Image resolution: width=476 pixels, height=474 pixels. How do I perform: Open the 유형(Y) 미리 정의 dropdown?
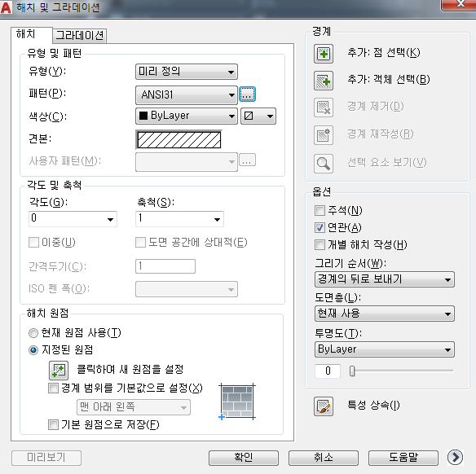pyautogui.click(x=187, y=72)
